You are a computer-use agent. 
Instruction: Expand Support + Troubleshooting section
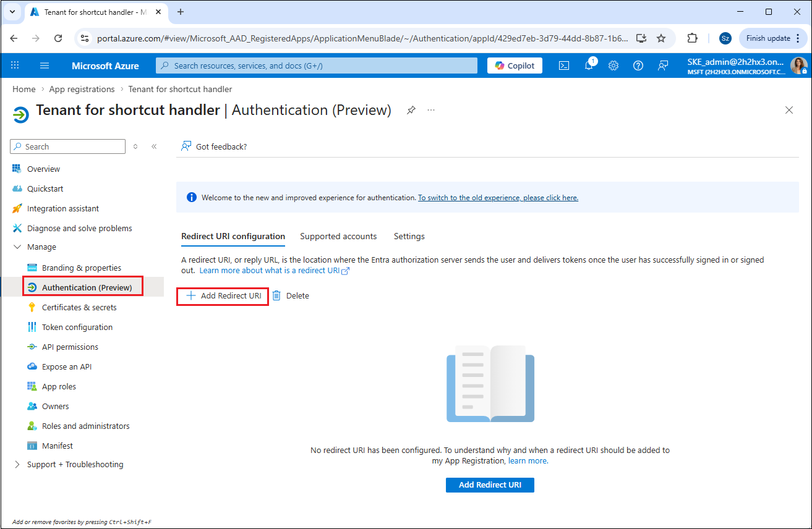17,465
